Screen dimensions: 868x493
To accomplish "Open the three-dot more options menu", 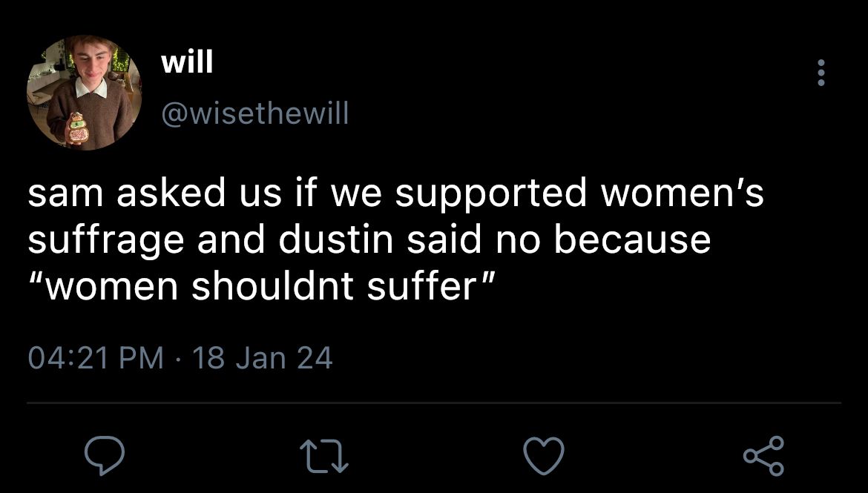I will 821,73.
